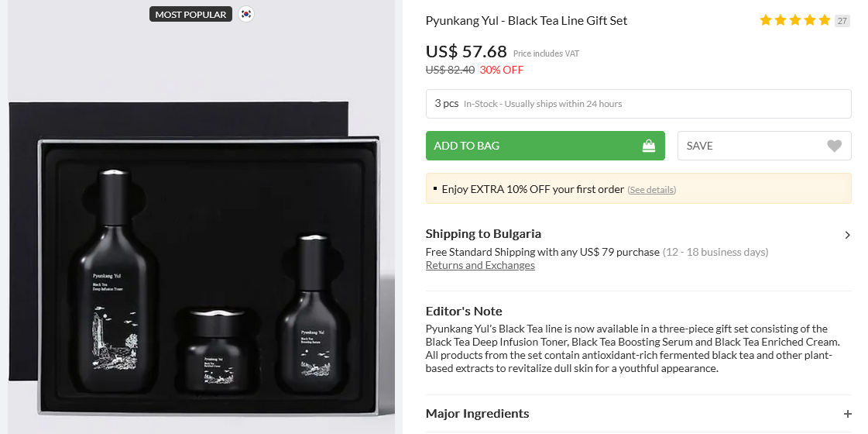868x434 pixels.
Task: Click the Major Ingredients heading
Action: point(477,414)
